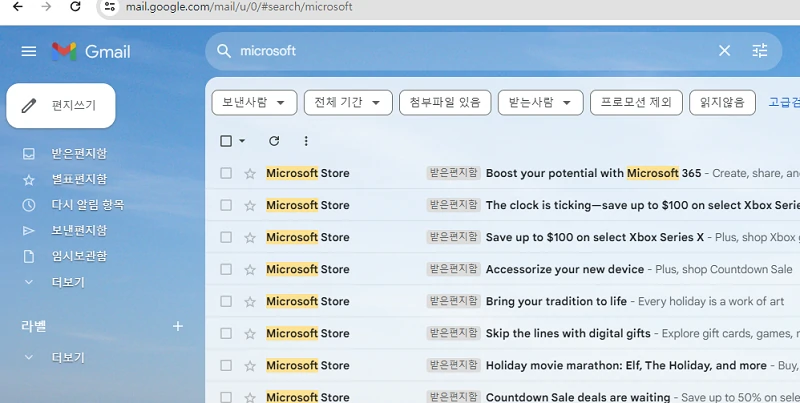Open site information icon in address bar

coord(109,7)
